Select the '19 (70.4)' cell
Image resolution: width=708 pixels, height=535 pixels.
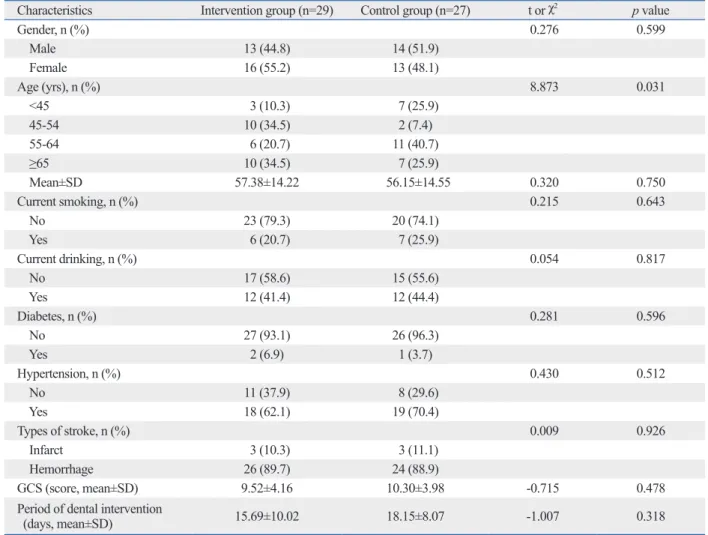point(415,412)
